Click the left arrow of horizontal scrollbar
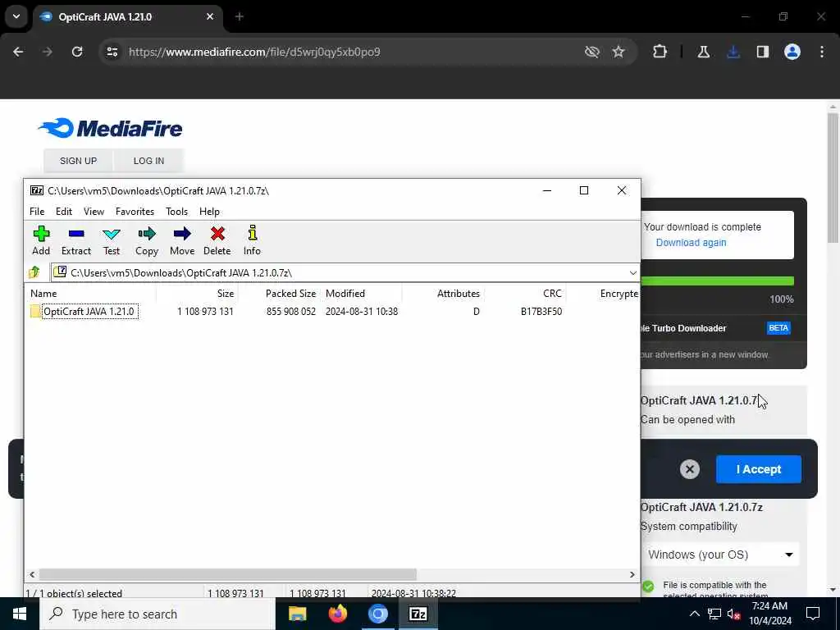This screenshot has height=630, width=840. pos(32,574)
